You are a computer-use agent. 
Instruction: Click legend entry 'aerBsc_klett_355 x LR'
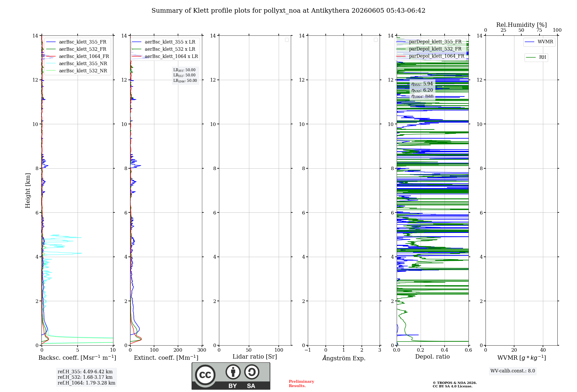point(170,42)
